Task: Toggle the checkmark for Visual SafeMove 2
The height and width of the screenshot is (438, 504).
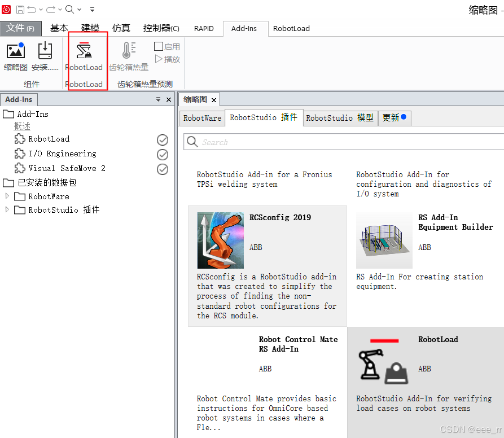Action: coord(163,169)
